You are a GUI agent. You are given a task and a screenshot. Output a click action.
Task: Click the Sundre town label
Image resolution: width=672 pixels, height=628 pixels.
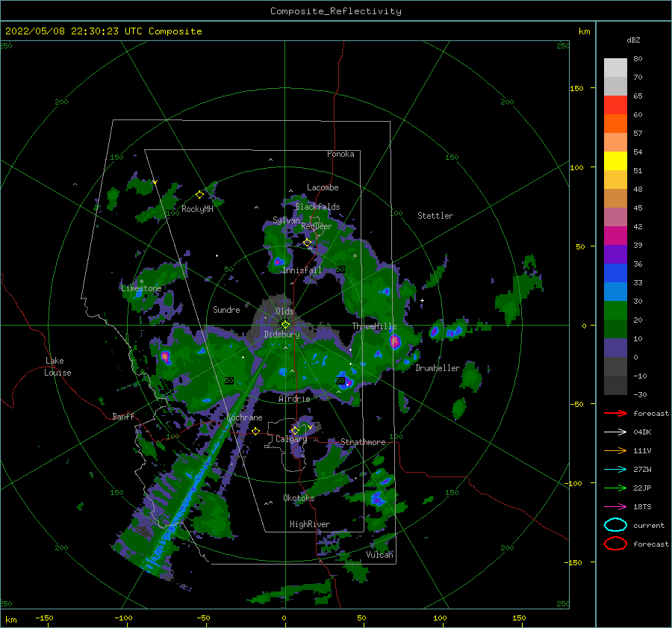click(x=226, y=309)
